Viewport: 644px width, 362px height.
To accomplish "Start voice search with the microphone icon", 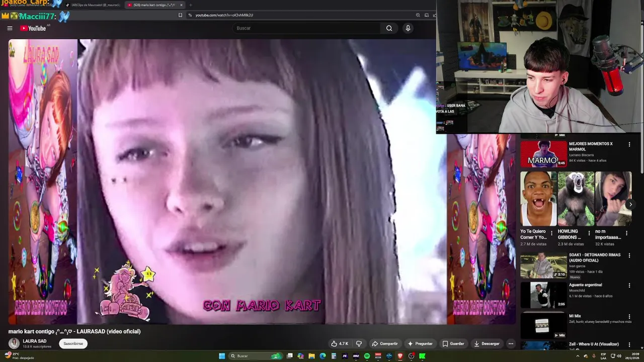I will click(408, 28).
